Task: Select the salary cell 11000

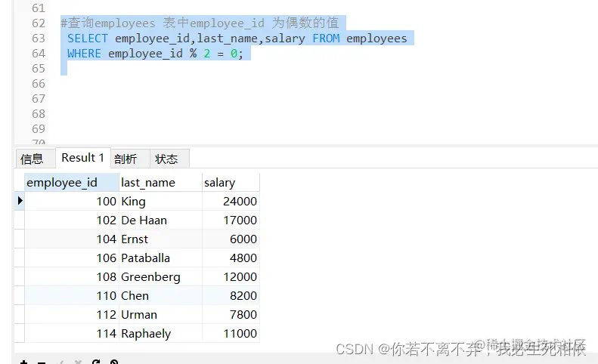Action: 231,333
